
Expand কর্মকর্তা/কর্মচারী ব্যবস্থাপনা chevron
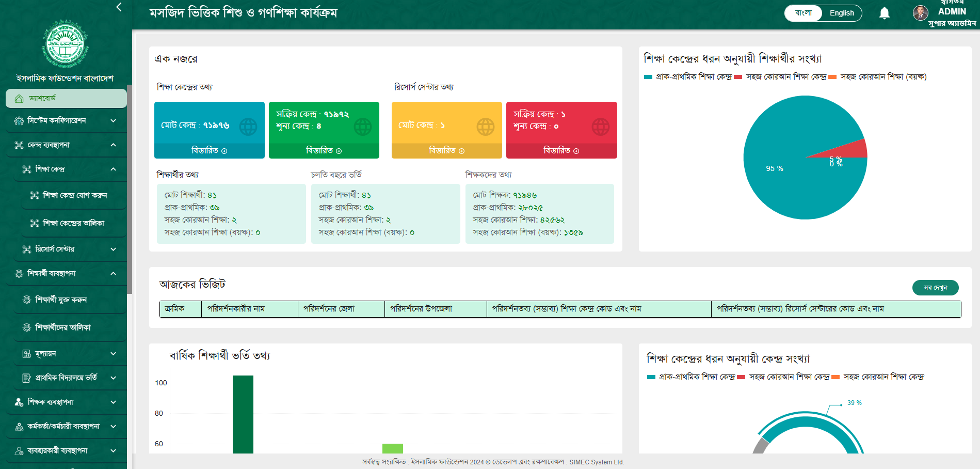pos(113,427)
